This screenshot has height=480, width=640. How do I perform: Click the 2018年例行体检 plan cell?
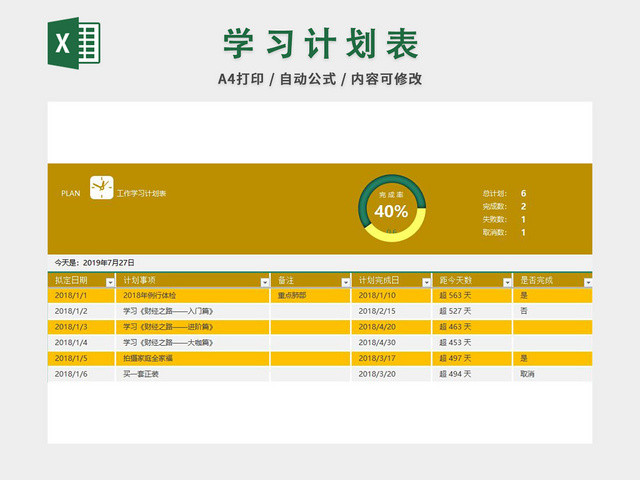193,296
